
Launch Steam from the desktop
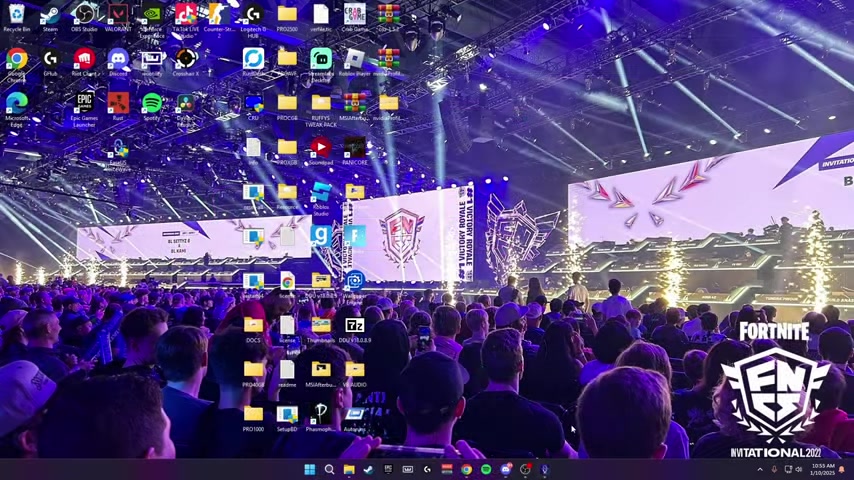[x=50, y=14]
